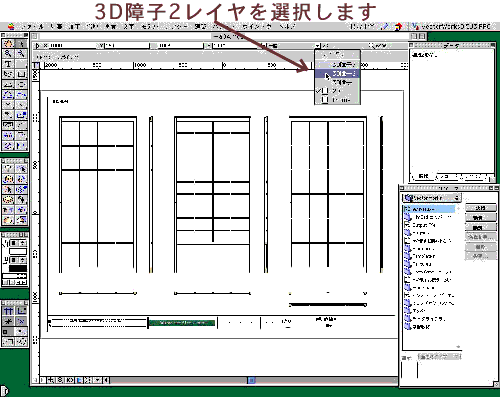Select the first tool in the 3D tool palette
The width and height of the screenshot is (500, 397).
[x=8, y=169]
